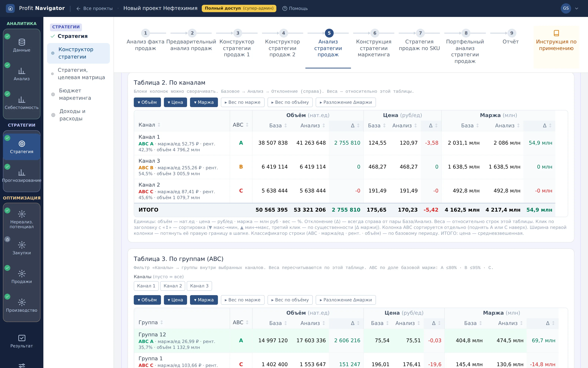
Task: Collapse the Цена block in Table 3
Action: tap(175, 300)
